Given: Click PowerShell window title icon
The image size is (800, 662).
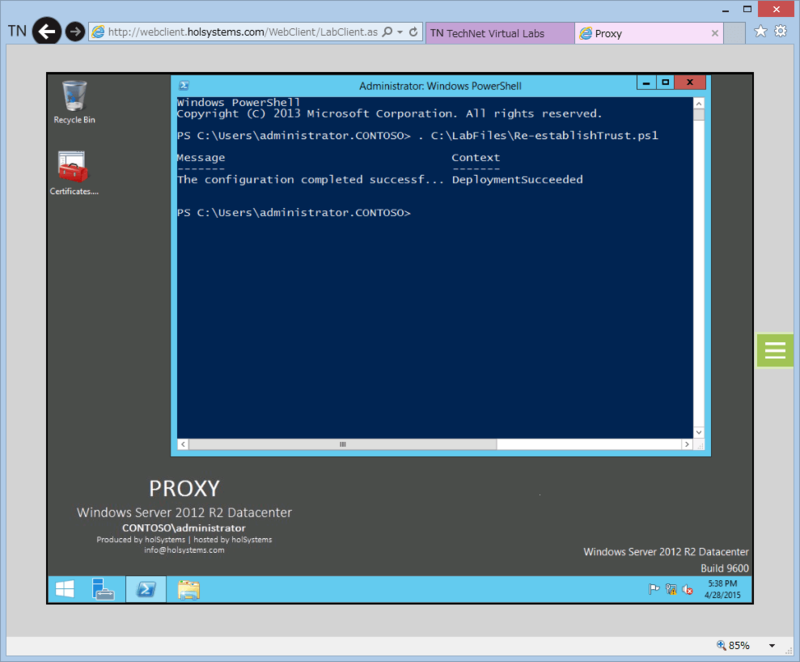Looking at the screenshot, I should [184, 86].
